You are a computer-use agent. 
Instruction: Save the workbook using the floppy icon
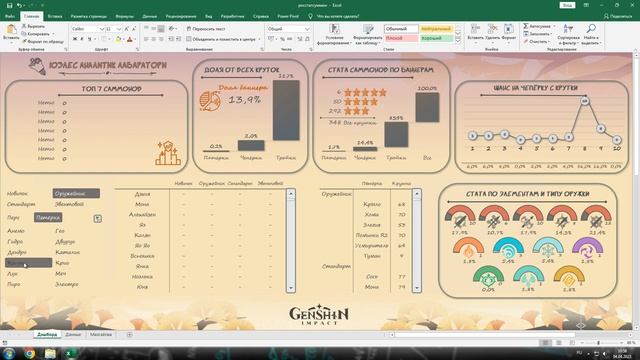[9, 5]
